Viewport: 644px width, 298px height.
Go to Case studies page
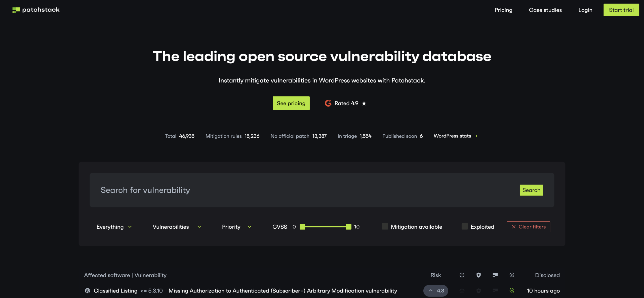click(545, 10)
